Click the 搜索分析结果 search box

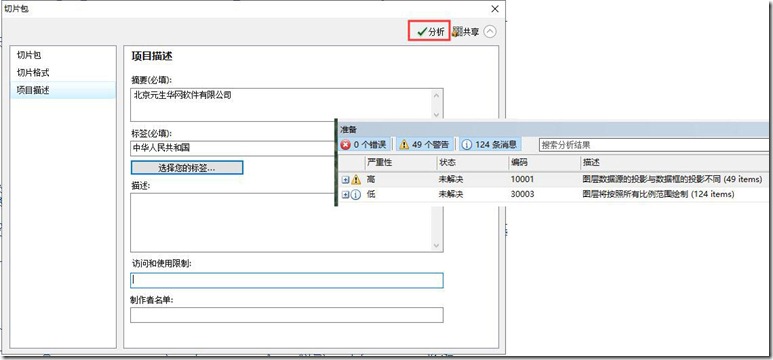point(655,145)
